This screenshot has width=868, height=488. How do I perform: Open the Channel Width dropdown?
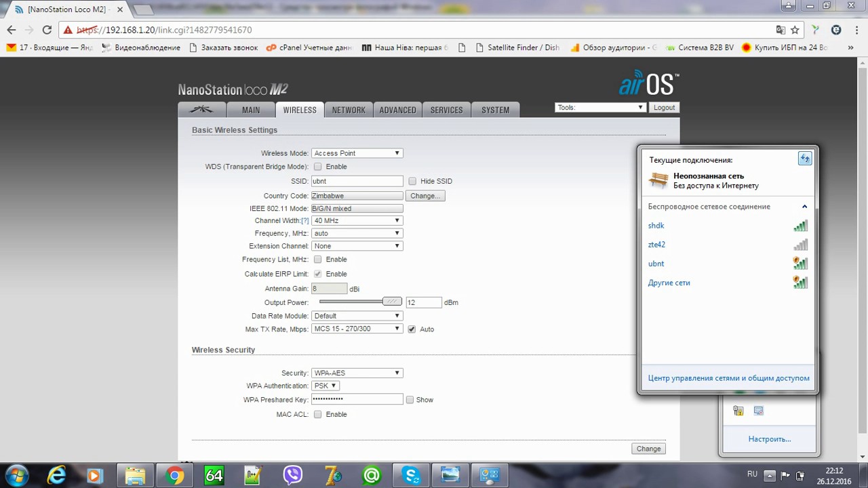pos(357,220)
